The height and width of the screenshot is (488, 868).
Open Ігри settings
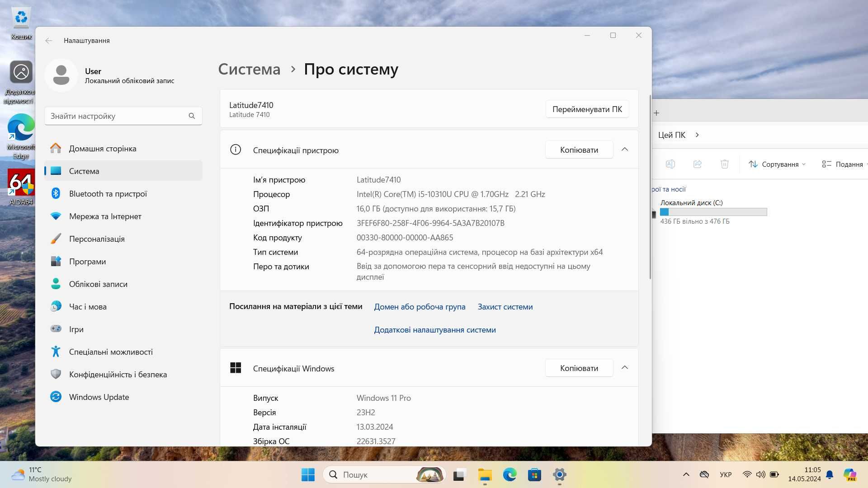[x=123, y=329]
